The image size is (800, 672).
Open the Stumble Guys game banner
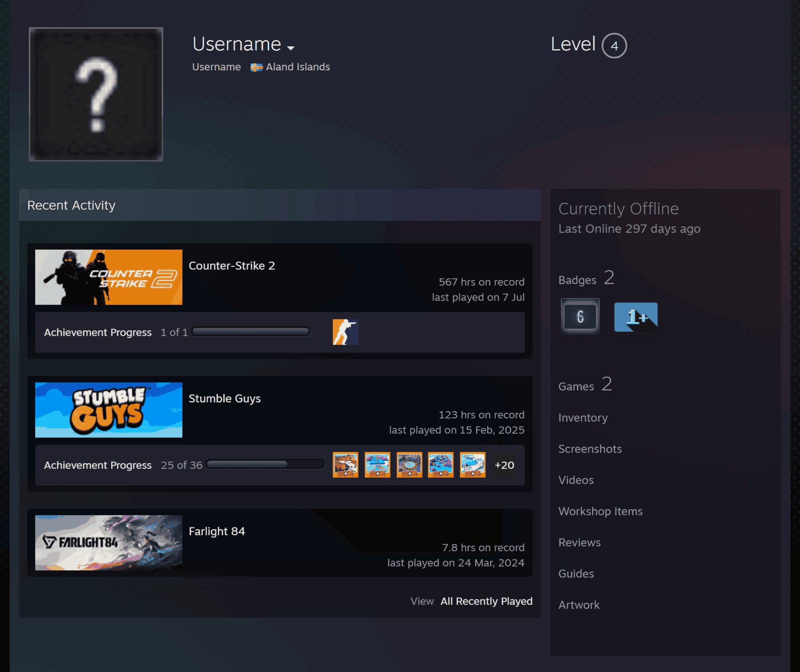(109, 410)
